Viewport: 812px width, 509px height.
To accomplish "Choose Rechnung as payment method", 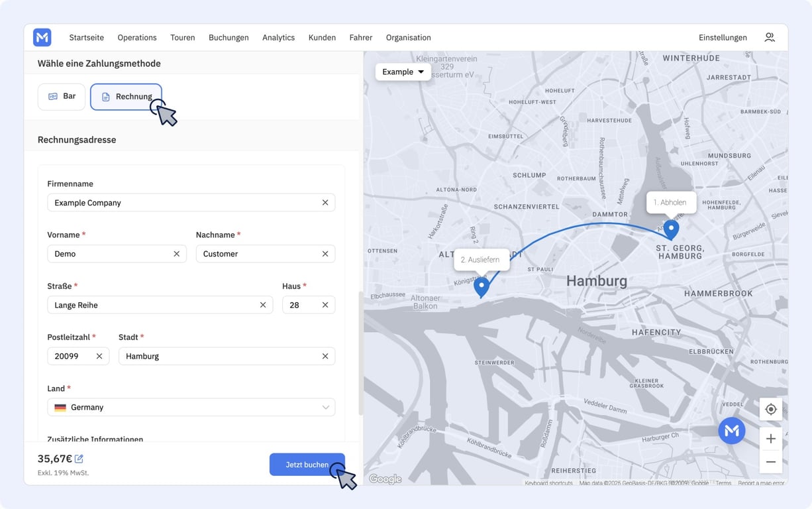I will click(x=126, y=97).
